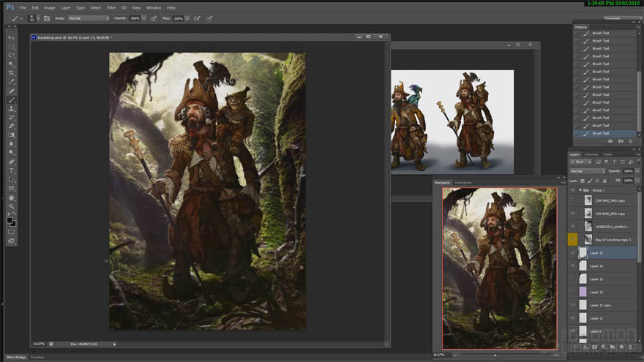Select the Dodge tool
644x362 pixels.
point(12,153)
